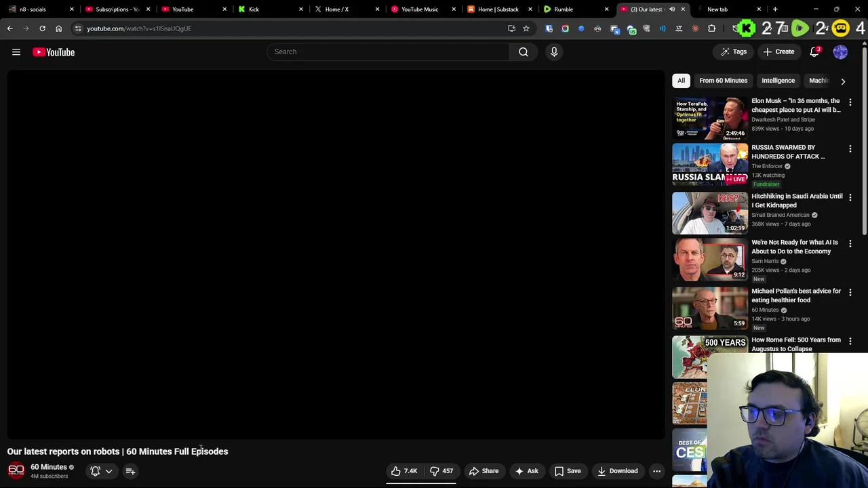Save the video to a playlist
The image size is (868, 488).
point(568,471)
